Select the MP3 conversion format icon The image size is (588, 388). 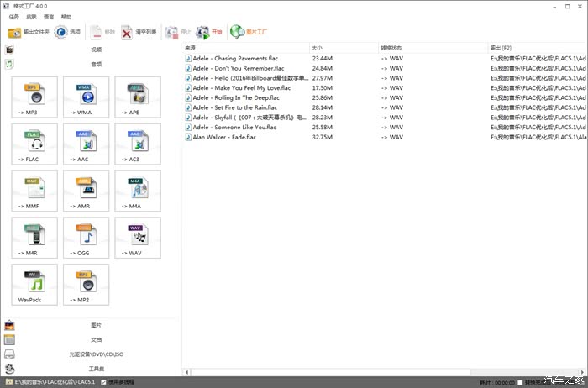tap(35, 97)
